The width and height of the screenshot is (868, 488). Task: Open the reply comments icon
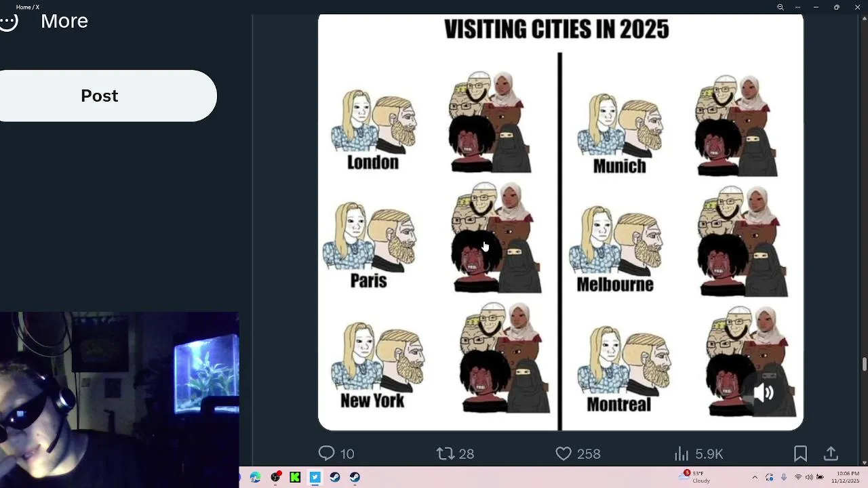tap(327, 453)
